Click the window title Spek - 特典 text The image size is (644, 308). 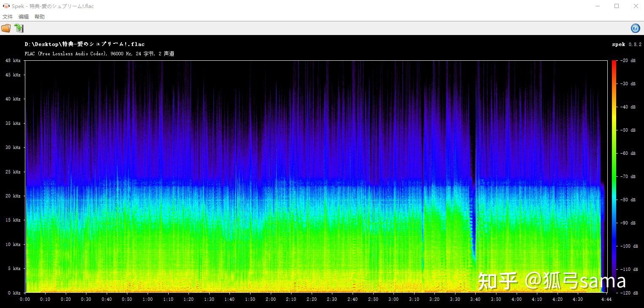(53, 6)
